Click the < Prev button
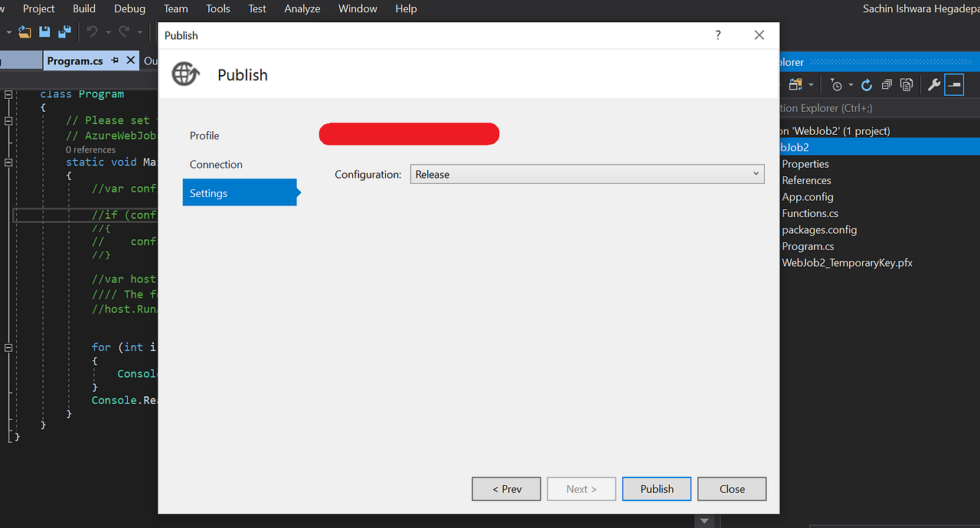This screenshot has height=528, width=980. 506,489
